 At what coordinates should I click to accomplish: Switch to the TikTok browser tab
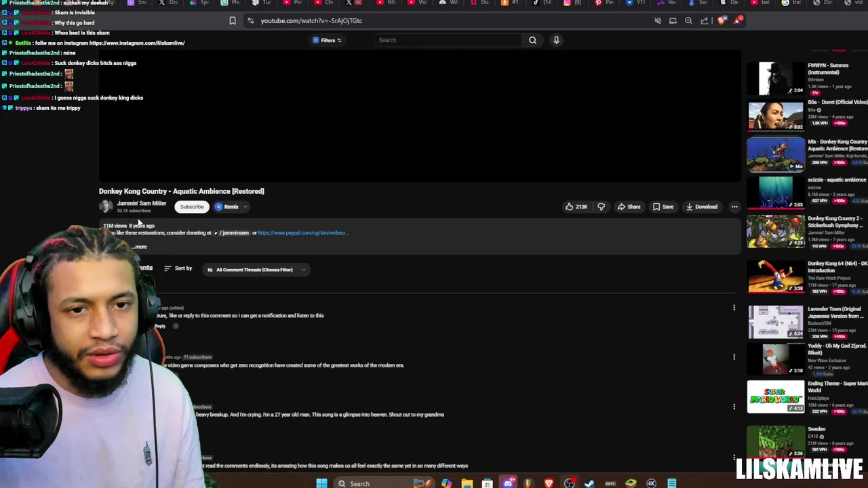tap(539, 3)
